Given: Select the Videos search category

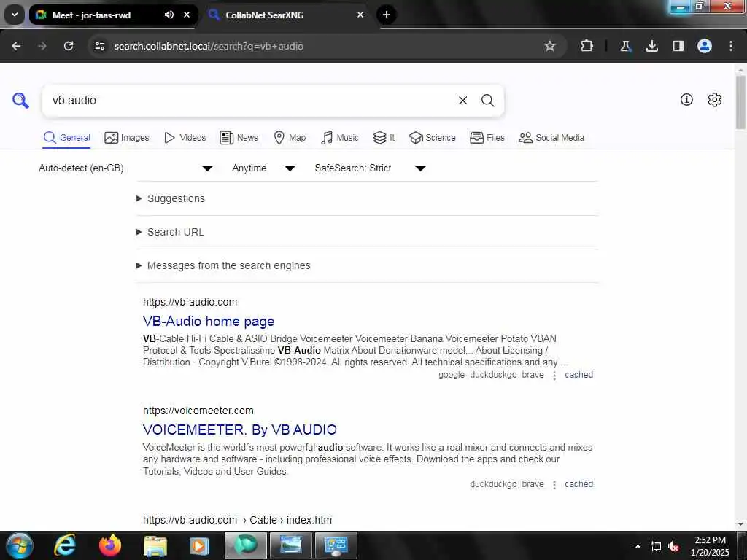Looking at the screenshot, I should (x=185, y=138).
